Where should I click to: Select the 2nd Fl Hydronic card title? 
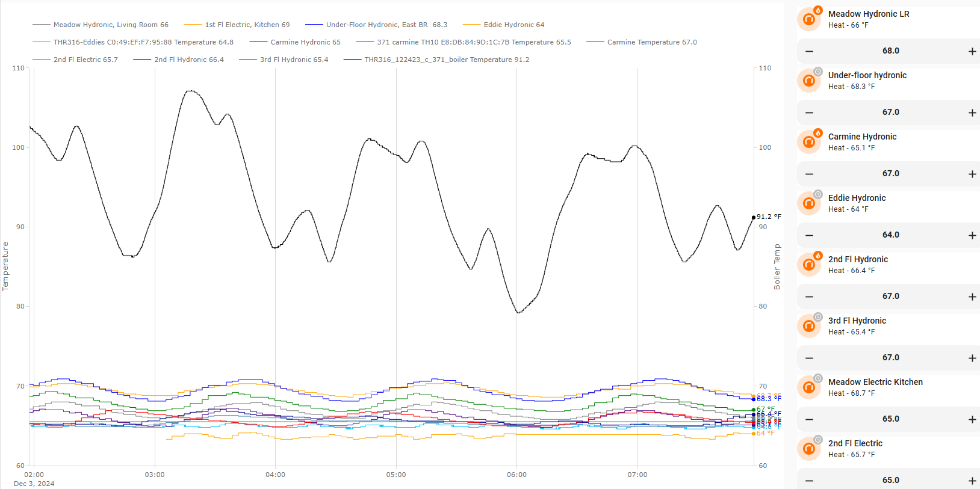858,259
